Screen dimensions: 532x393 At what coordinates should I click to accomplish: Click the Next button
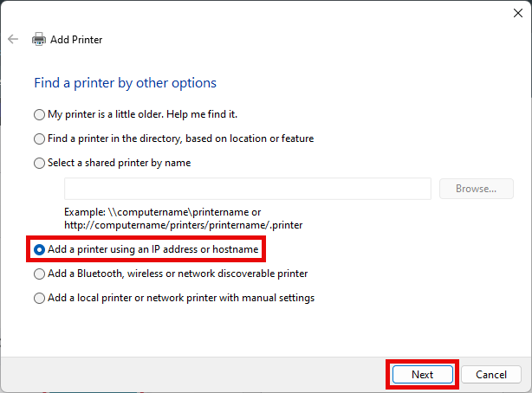(x=422, y=374)
